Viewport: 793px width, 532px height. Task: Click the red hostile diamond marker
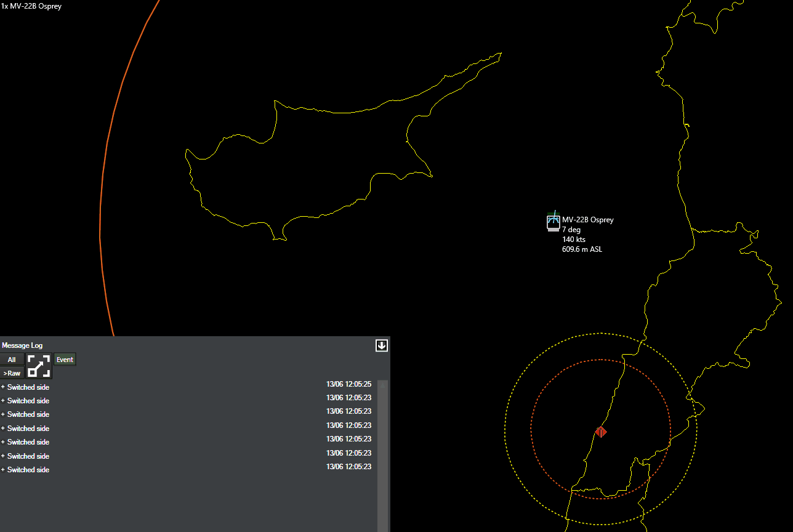pyautogui.click(x=601, y=432)
